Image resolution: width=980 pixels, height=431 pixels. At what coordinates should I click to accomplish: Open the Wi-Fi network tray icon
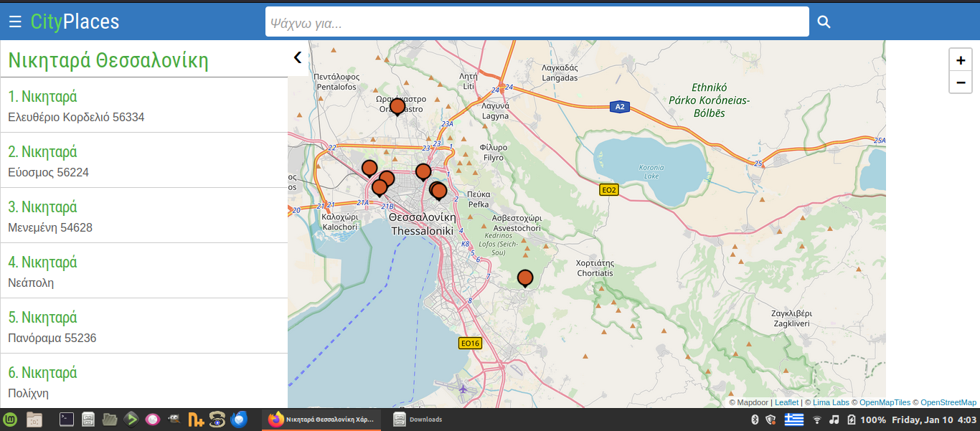click(816, 420)
